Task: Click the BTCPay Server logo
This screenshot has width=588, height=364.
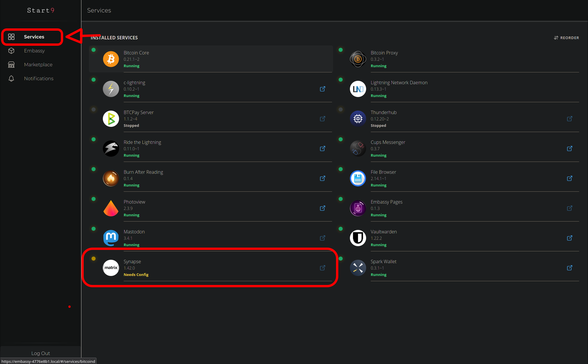Action: [111, 119]
